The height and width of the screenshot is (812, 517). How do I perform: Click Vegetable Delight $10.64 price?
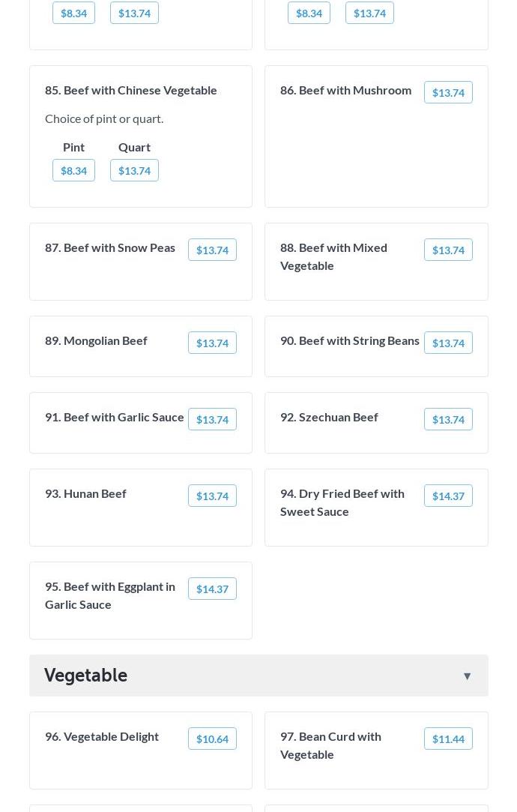212,739
